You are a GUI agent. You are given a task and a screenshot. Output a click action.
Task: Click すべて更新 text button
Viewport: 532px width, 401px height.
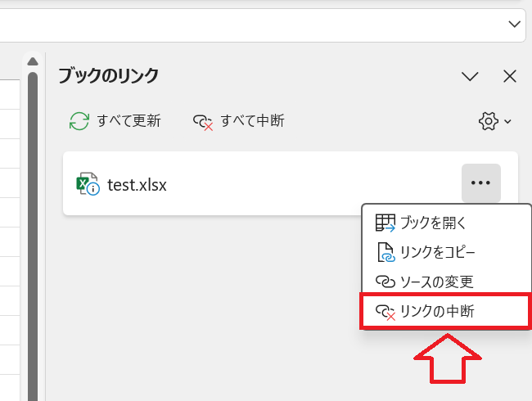tap(129, 121)
